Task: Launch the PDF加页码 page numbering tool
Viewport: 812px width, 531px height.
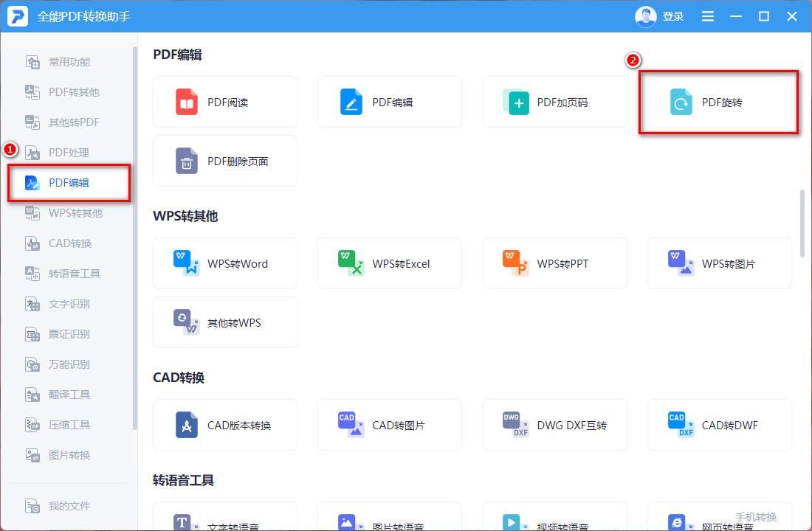Action: (554, 102)
